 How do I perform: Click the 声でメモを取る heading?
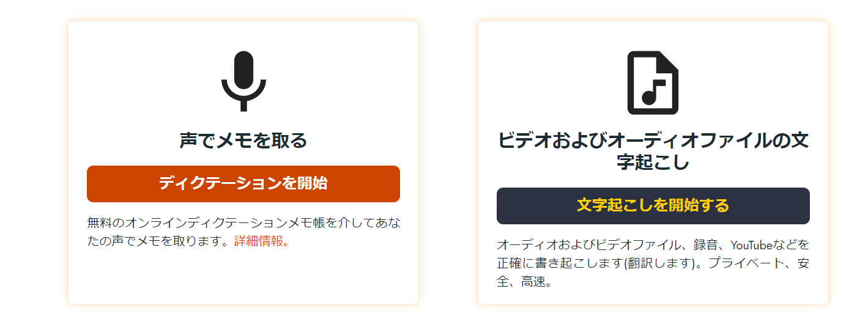point(243,141)
